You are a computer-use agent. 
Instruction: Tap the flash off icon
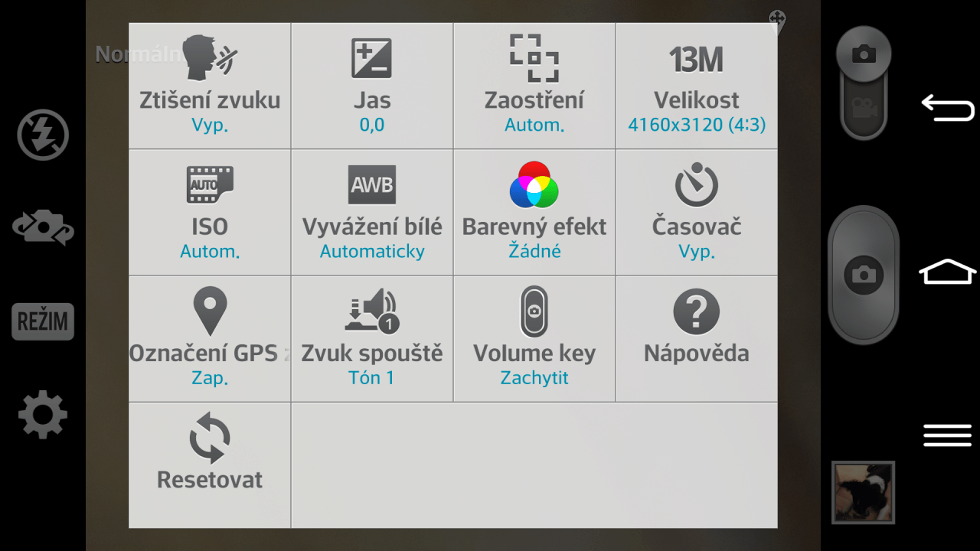[43, 135]
